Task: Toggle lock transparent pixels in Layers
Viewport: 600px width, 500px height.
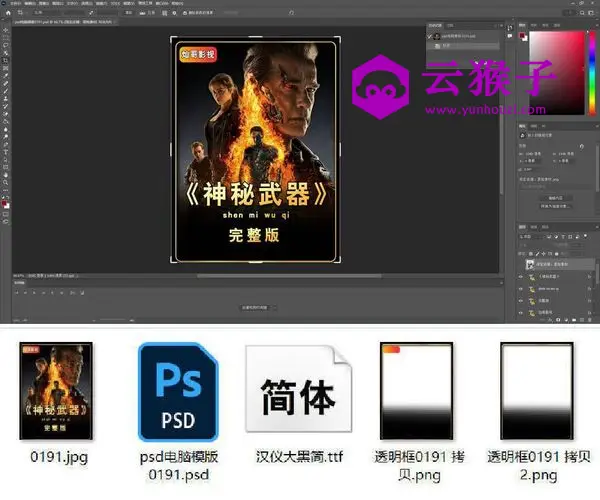Action: pyautogui.click(x=531, y=254)
